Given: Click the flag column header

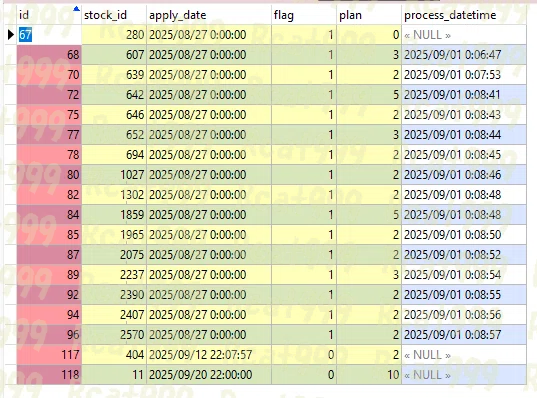Looking at the screenshot, I should (304, 15).
